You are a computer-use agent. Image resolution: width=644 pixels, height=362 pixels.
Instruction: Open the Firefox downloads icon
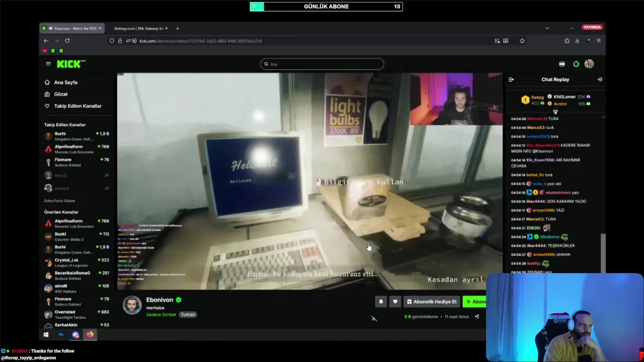(577, 41)
